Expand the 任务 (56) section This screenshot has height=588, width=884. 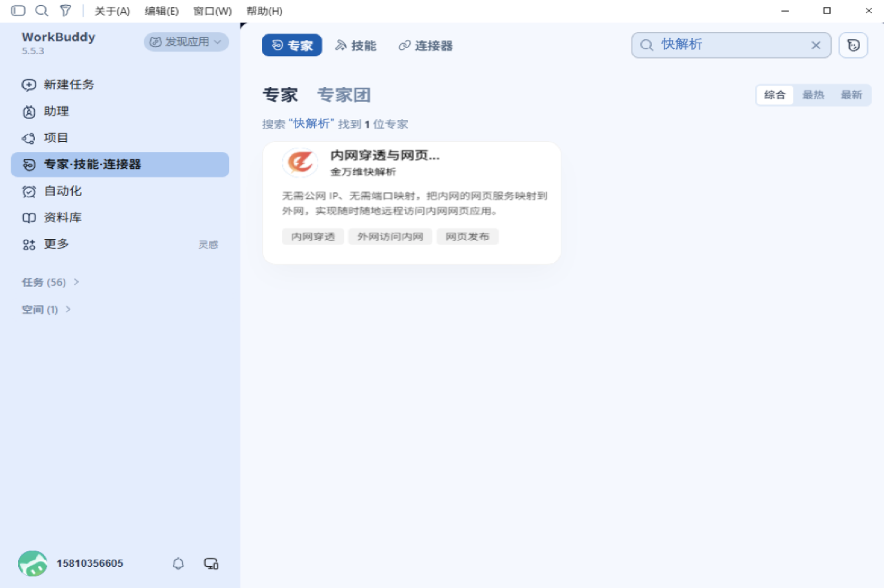50,282
